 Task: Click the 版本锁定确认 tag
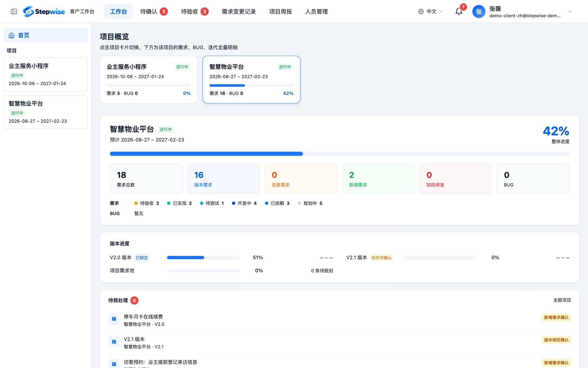pos(556,340)
